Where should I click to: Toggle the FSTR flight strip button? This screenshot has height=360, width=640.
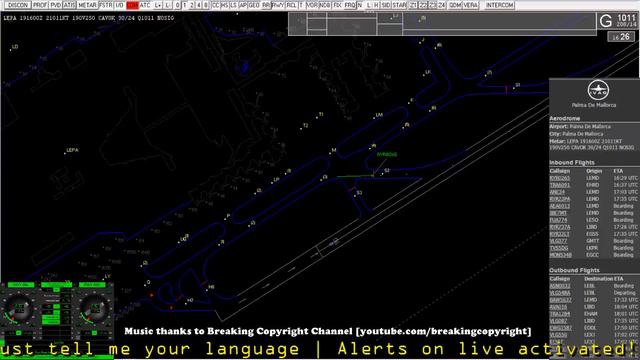pos(106,5)
